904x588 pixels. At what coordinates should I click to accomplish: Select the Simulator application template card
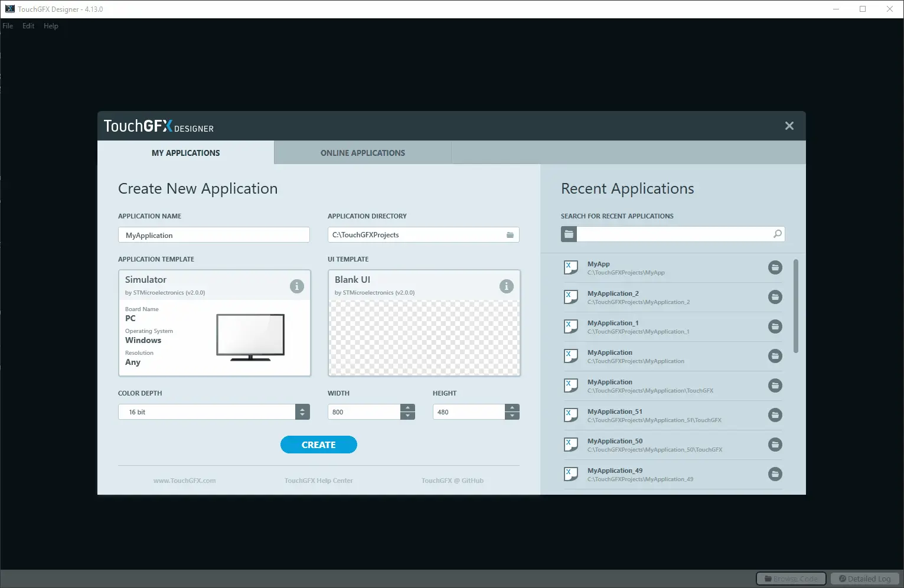214,323
